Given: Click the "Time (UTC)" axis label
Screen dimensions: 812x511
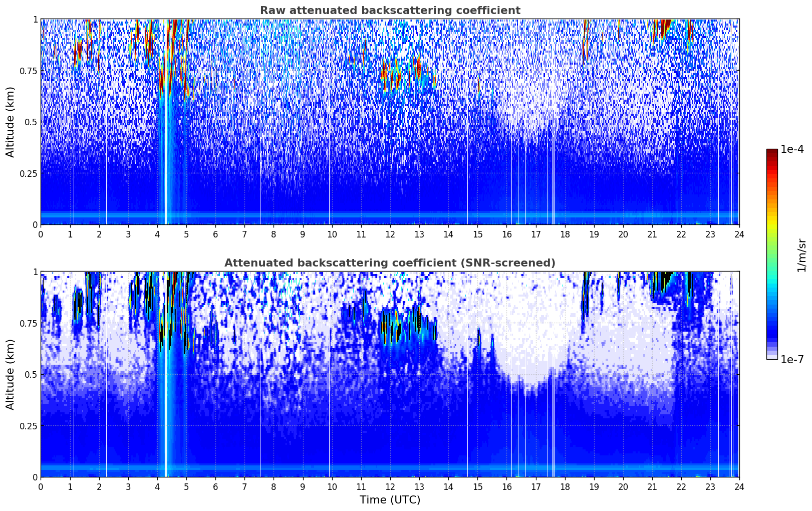Looking at the screenshot, I should pos(390,499).
